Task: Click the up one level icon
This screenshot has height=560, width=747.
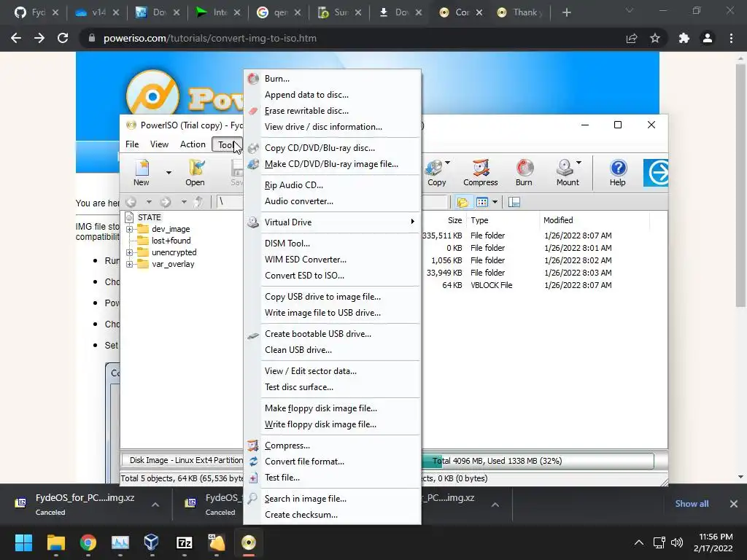Action: (x=198, y=203)
